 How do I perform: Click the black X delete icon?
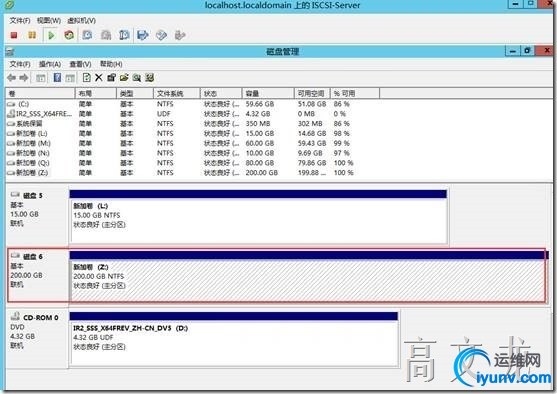tap(99, 77)
